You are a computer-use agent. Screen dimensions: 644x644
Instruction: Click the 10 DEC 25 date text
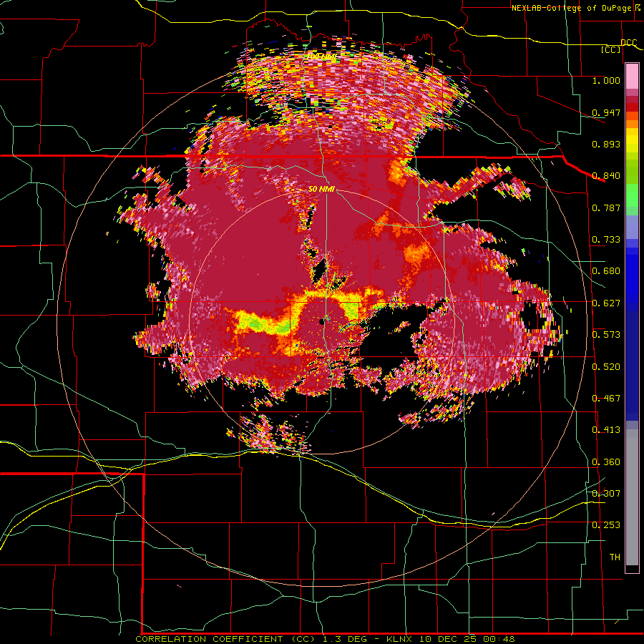tap(447, 639)
